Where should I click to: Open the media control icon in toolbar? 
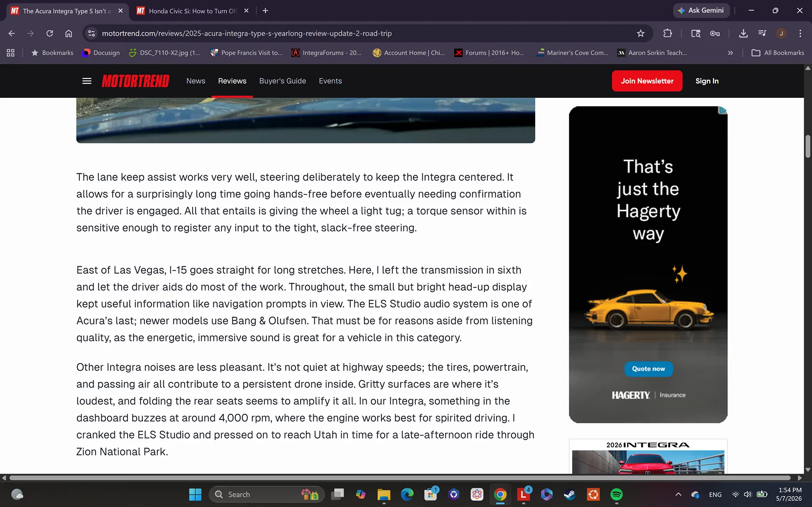tap(762, 33)
